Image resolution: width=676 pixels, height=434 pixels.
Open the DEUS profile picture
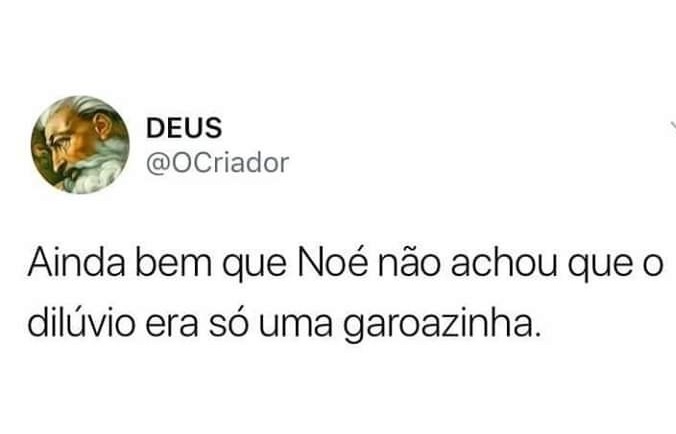point(80,145)
